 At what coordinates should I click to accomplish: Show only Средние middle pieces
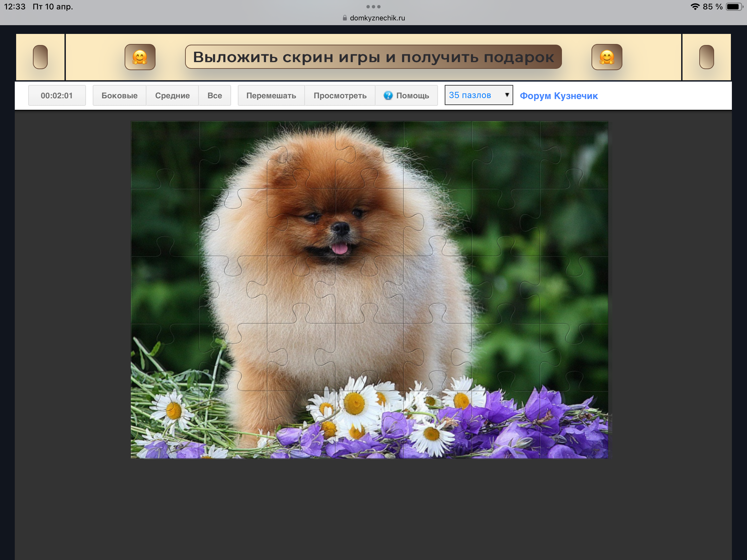pyautogui.click(x=172, y=96)
